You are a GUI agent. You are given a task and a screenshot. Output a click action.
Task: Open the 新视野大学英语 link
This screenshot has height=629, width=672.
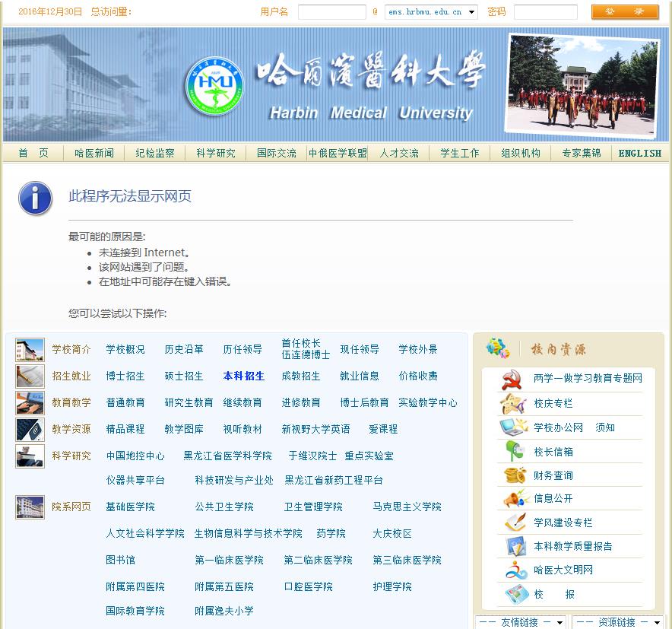coord(315,429)
